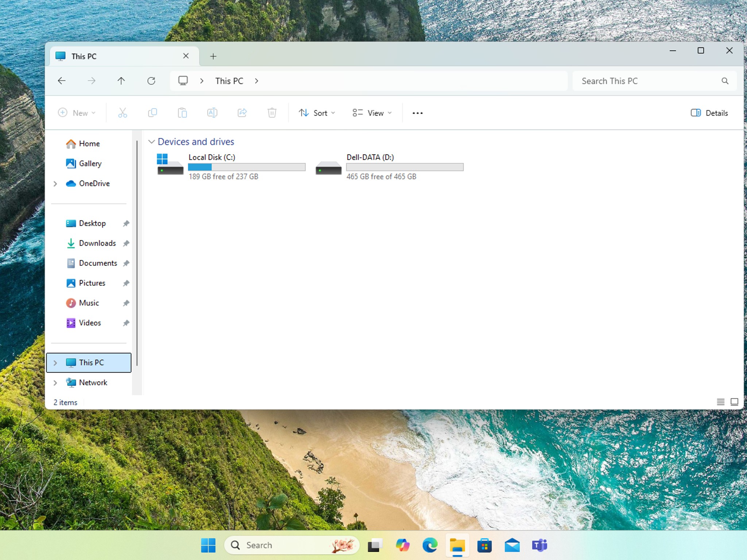Collapse Devices and drives group
This screenshot has width=747, height=560.
(151, 141)
